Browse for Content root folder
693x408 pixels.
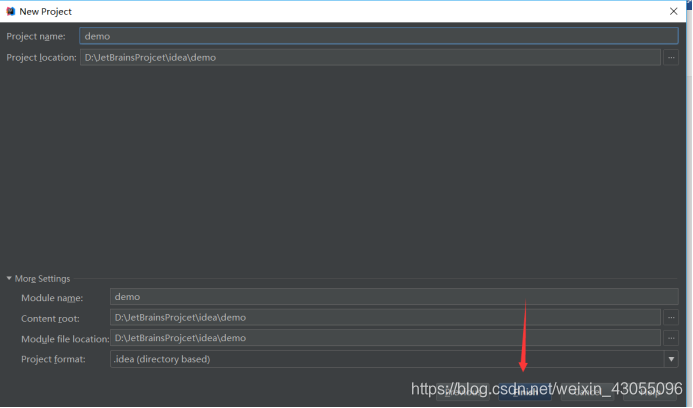671,317
